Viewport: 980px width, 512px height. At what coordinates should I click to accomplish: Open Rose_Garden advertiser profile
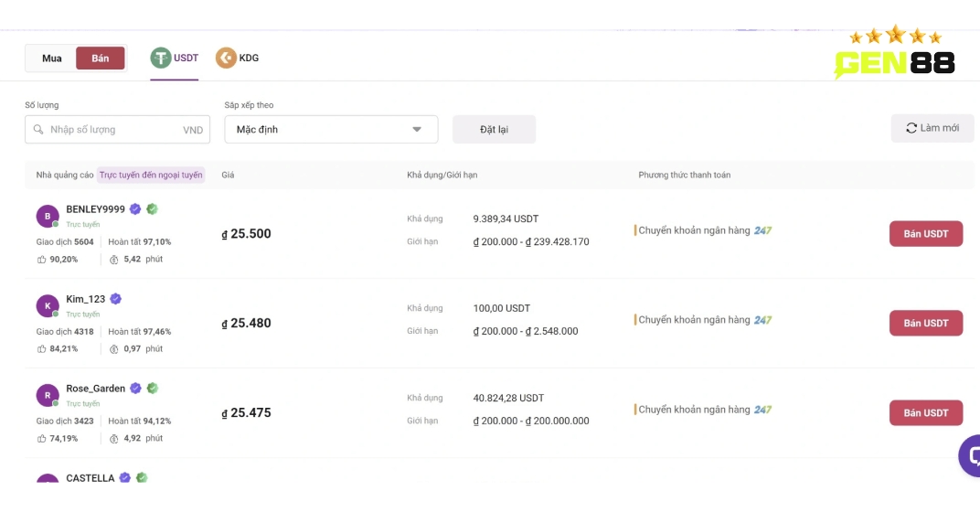[96, 389]
